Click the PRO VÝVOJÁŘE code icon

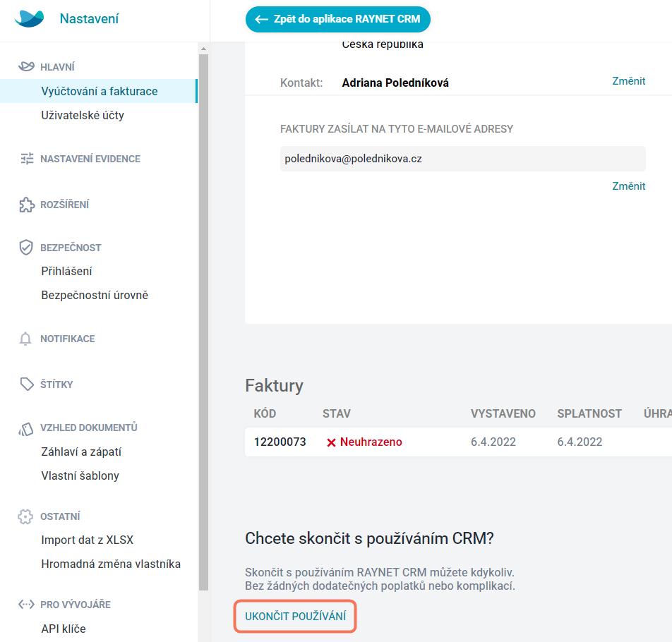[x=26, y=605]
